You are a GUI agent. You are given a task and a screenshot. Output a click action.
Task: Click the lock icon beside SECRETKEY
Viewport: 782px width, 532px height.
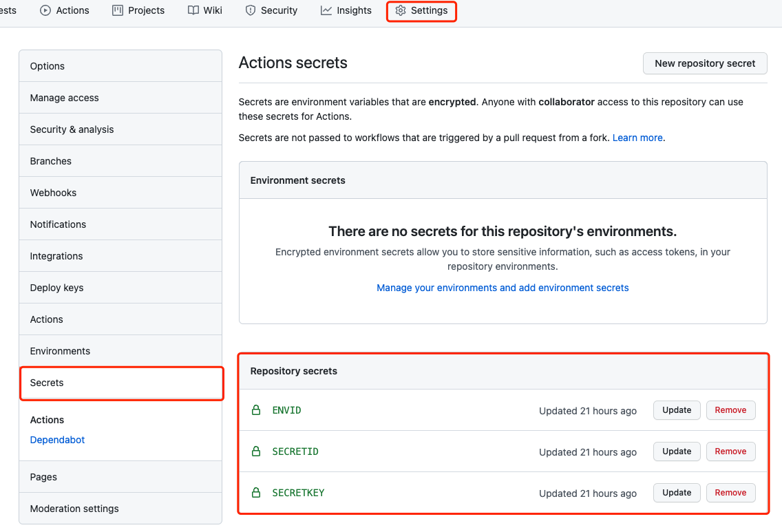click(x=256, y=493)
